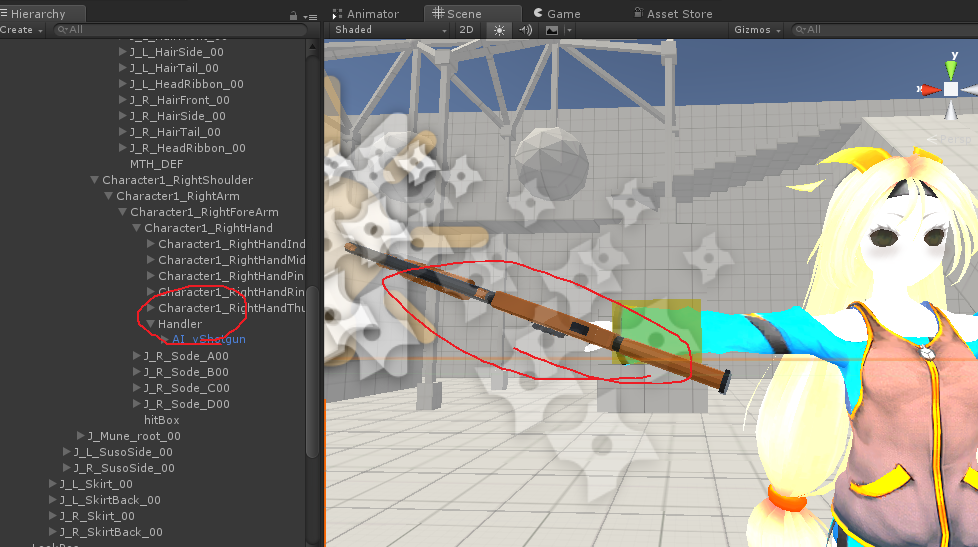
Task: Select J_R_Sode_C00 in Hierarchy
Action: [x=186, y=388]
